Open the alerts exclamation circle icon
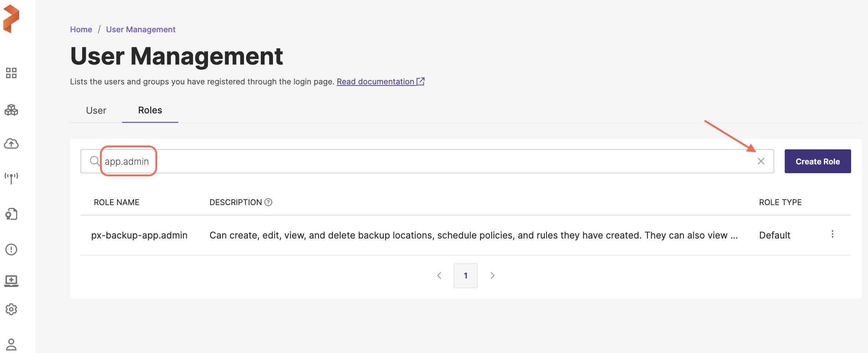This screenshot has width=868, height=353. click(x=11, y=250)
